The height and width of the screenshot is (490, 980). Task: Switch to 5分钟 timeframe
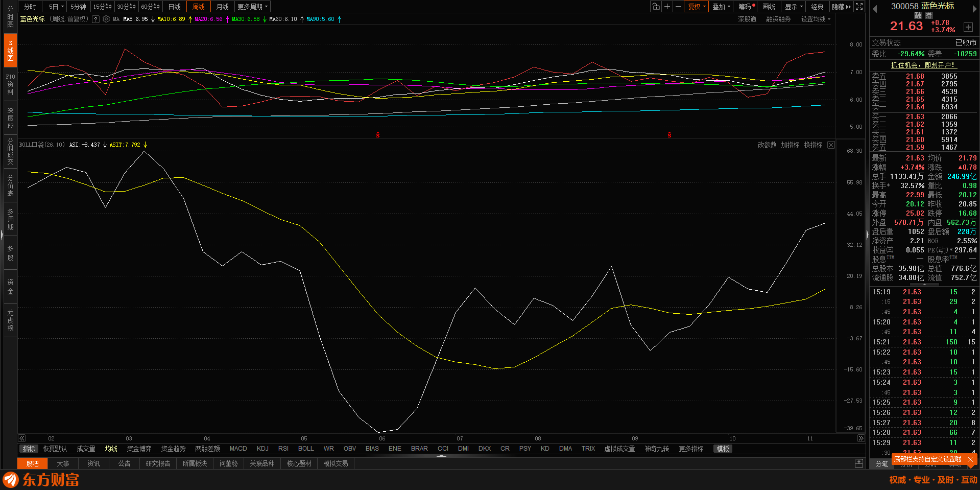click(x=78, y=7)
